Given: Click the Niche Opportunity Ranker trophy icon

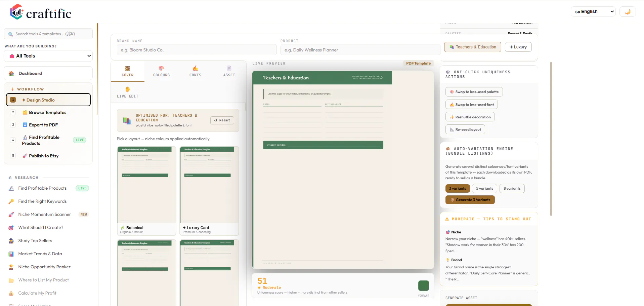Looking at the screenshot, I should pyautogui.click(x=11, y=267).
